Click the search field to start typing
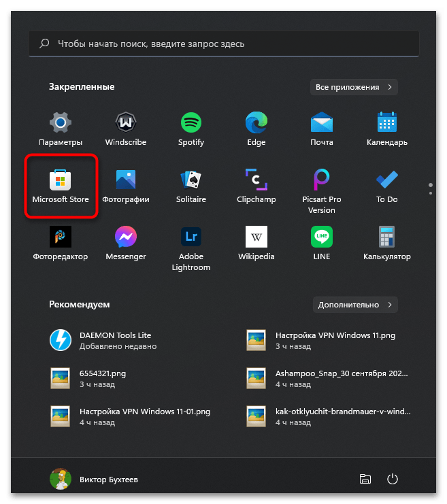The width and height of the screenshot is (447, 504). 224,44
